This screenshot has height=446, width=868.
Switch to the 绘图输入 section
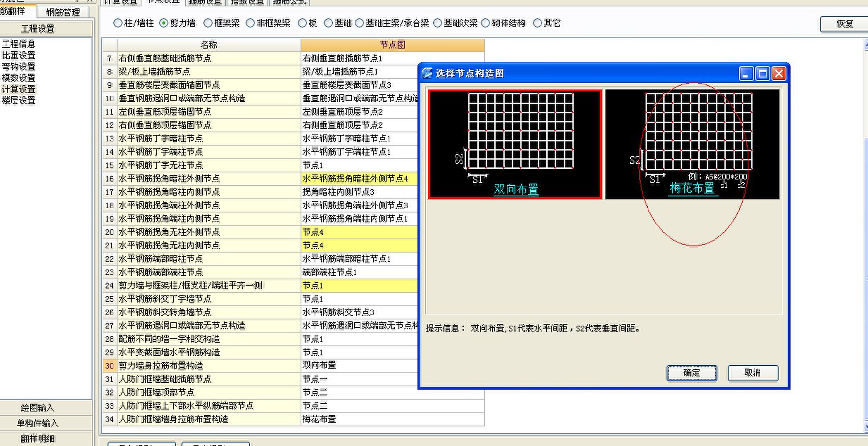click(x=46, y=408)
